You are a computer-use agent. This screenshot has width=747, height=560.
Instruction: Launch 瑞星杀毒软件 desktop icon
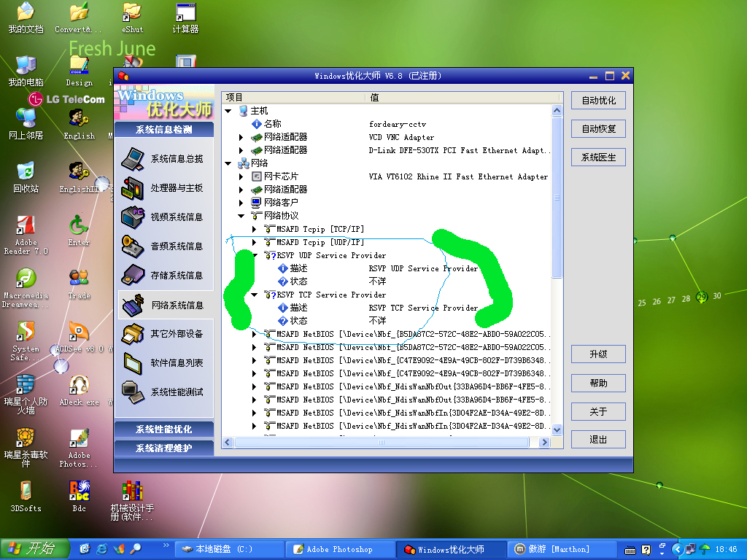(x=26, y=448)
